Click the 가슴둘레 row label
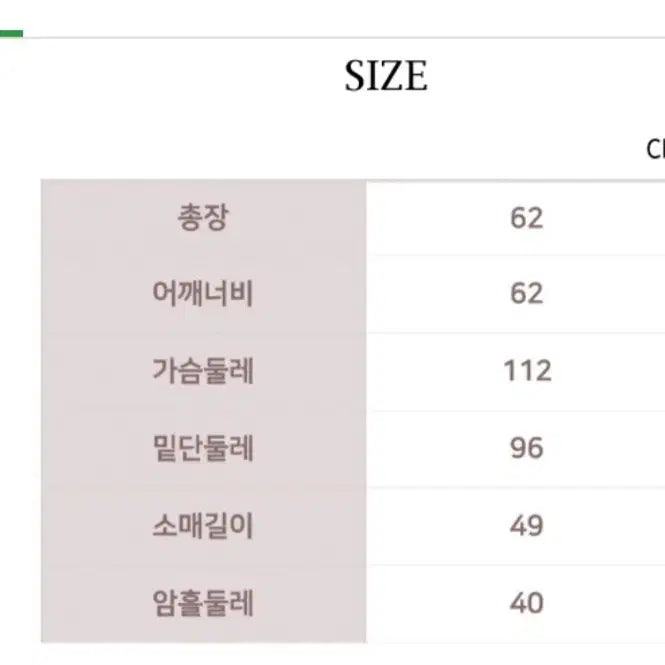This screenshot has height=665, width=665. click(x=203, y=371)
